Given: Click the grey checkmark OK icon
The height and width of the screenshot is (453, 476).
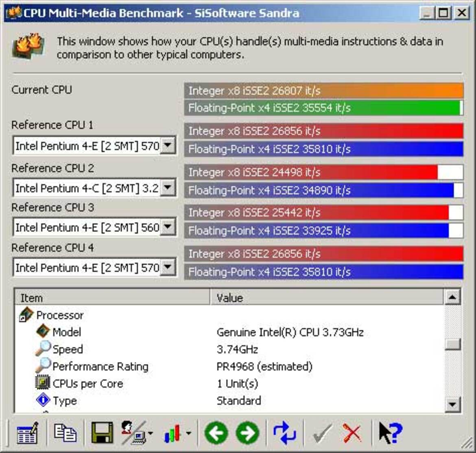Looking at the screenshot, I should 322,433.
